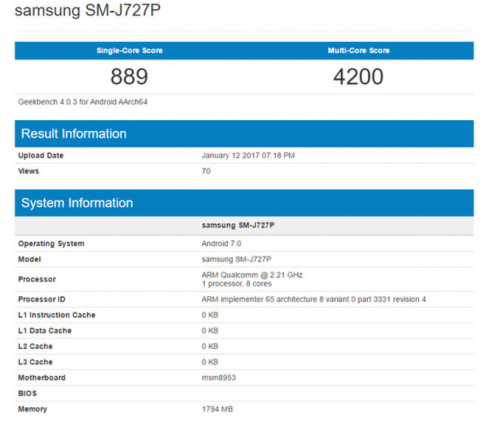Select the 'Views' label

tap(28, 171)
